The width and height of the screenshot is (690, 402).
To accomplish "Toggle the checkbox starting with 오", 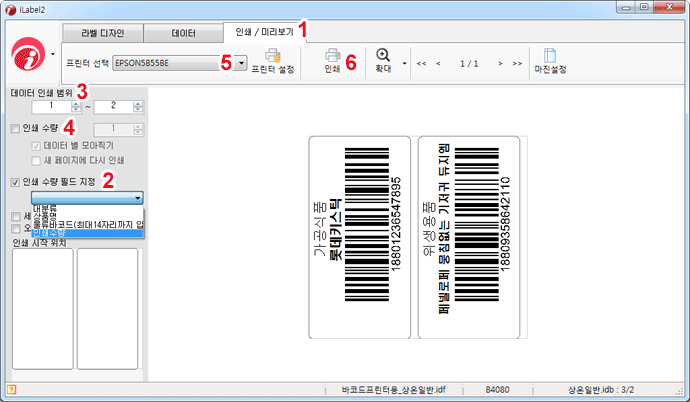I will (16, 229).
